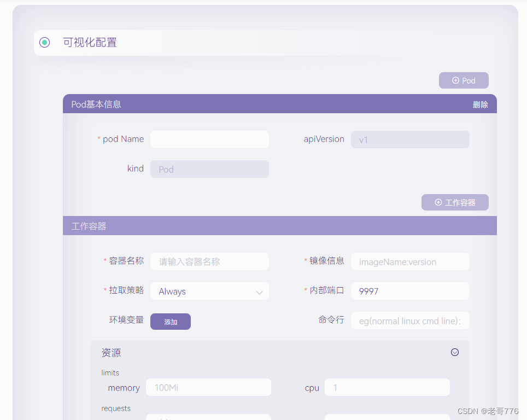
Task: Focus the 容器名称 input field
Action: point(209,261)
